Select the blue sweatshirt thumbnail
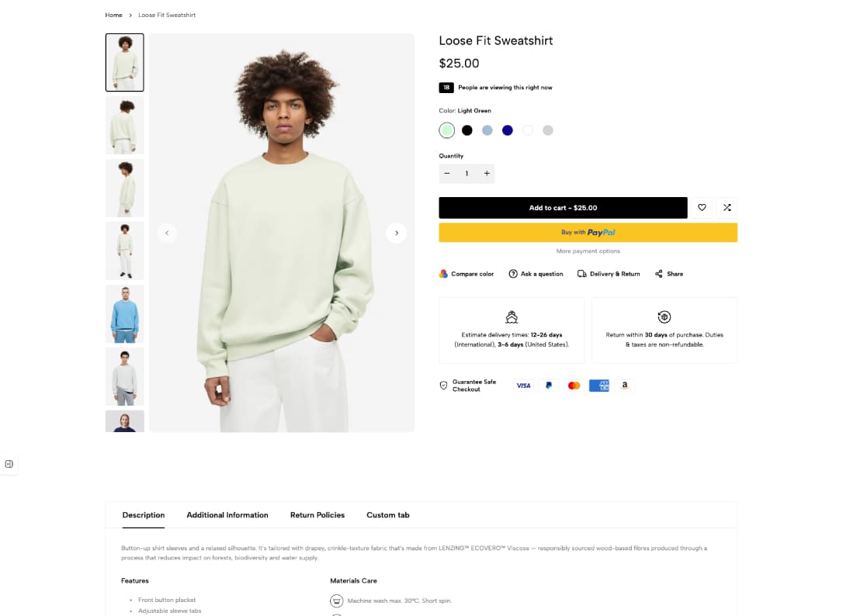The width and height of the screenshot is (843, 616). point(125,313)
